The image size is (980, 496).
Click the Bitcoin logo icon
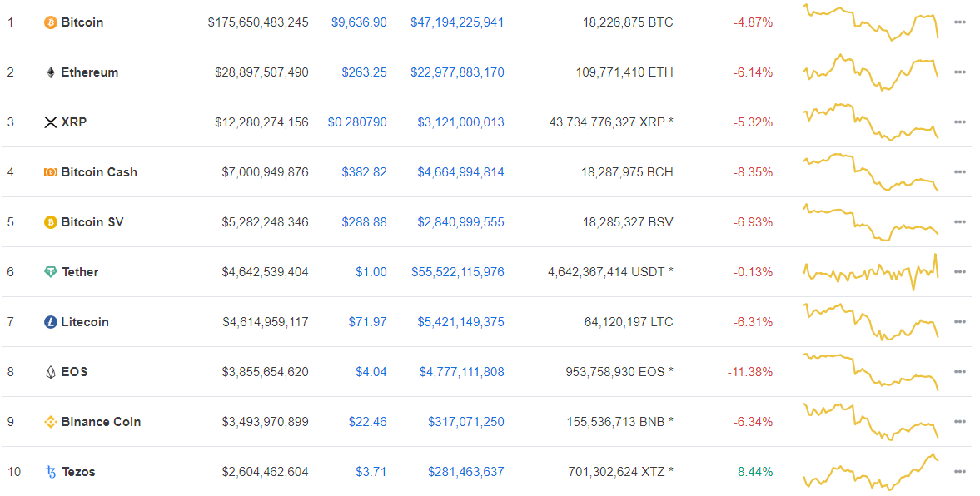point(49,22)
